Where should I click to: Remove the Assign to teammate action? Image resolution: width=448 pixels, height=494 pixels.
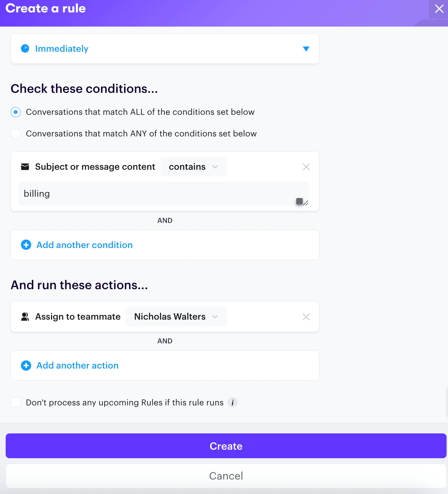306,316
